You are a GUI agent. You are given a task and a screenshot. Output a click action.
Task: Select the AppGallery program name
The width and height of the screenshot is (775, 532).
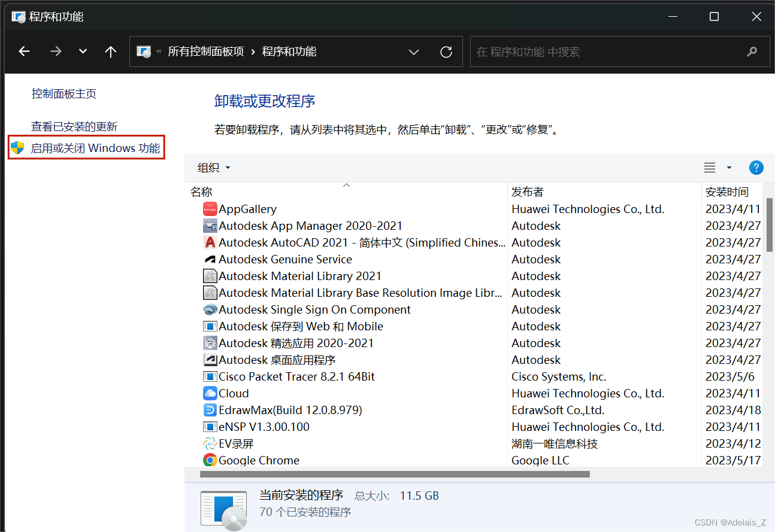248,209
